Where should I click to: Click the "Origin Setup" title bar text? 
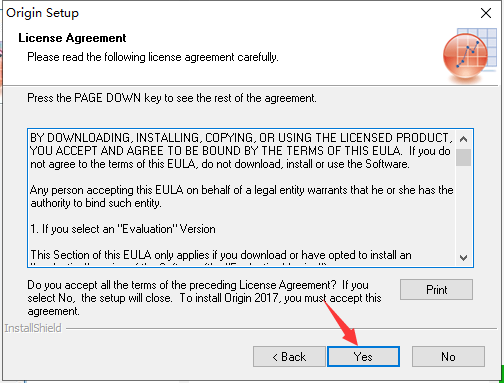[x=42, y=13]
